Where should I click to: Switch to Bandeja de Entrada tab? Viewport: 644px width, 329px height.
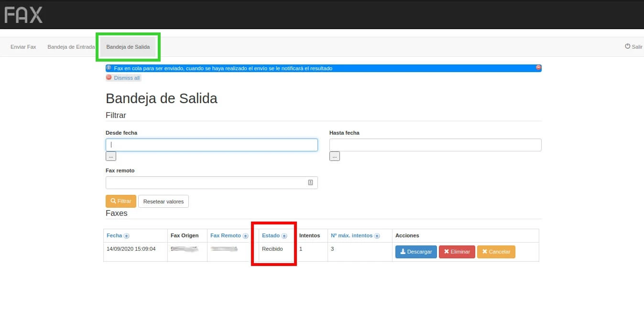[x=71, y=47]
